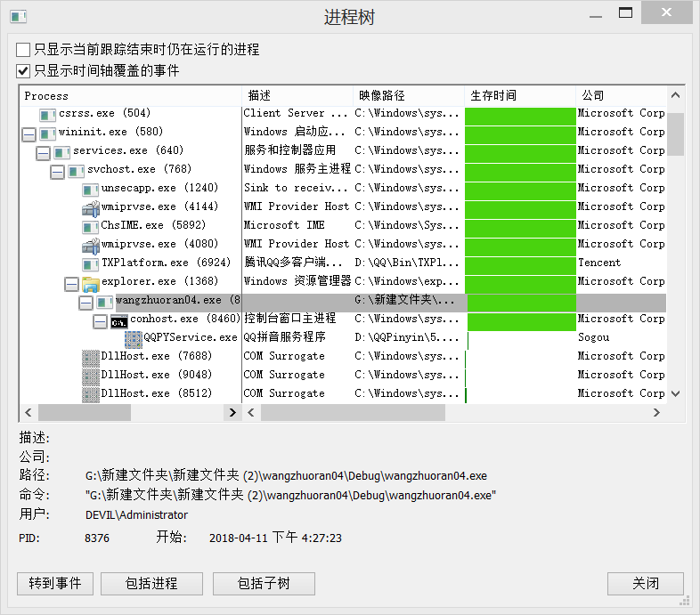The width and height of the screenshot is (700, 615).
Task: Click the wmiprvse.exe (4144) icon
Action: pyautogui.click(x=91, y=208)
